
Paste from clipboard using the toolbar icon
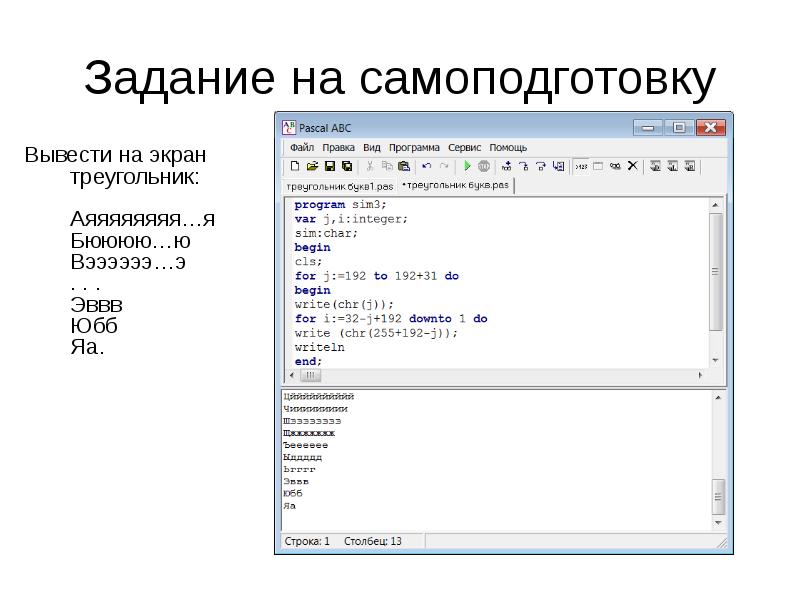click(404, 166)
